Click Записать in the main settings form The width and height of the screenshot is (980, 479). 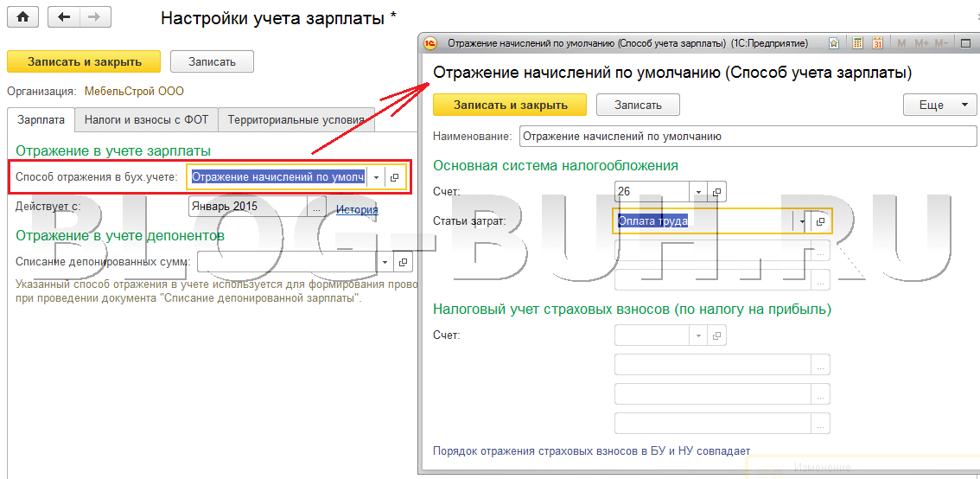(x=212, y=61)
